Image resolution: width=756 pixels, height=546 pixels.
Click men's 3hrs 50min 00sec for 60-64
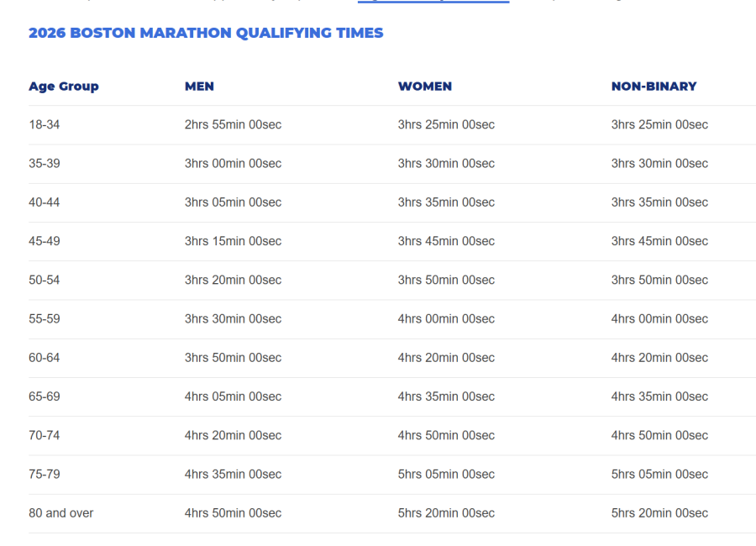(x=233, y=358)
